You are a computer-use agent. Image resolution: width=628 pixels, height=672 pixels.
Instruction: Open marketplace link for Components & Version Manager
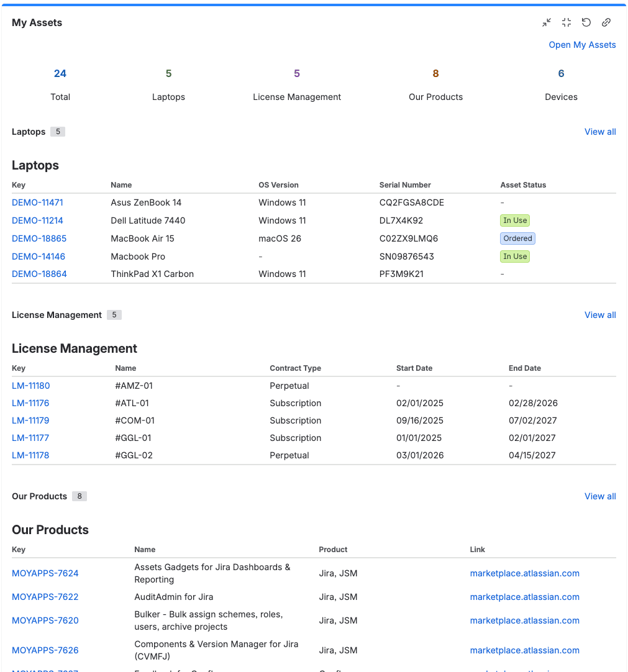tap(525, 650)
